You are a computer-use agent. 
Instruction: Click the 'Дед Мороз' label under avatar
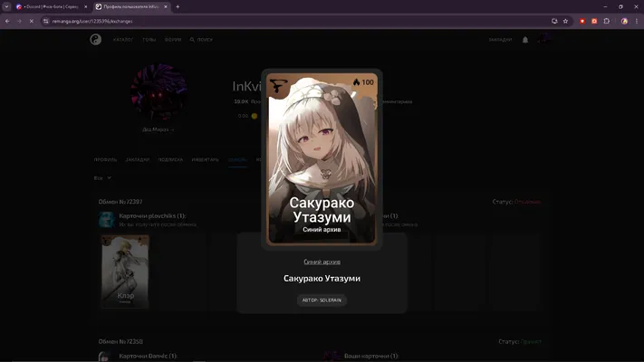[x=158, y=129]
